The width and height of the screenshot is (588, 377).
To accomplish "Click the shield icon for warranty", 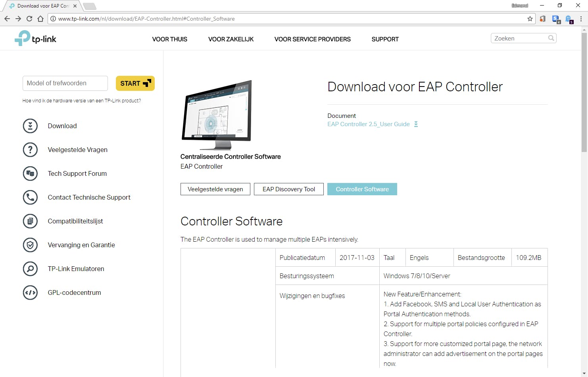I will (30, 245).
